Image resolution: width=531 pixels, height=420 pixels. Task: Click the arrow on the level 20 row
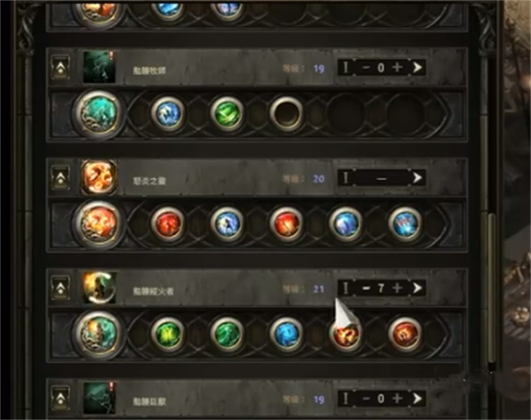417,178
